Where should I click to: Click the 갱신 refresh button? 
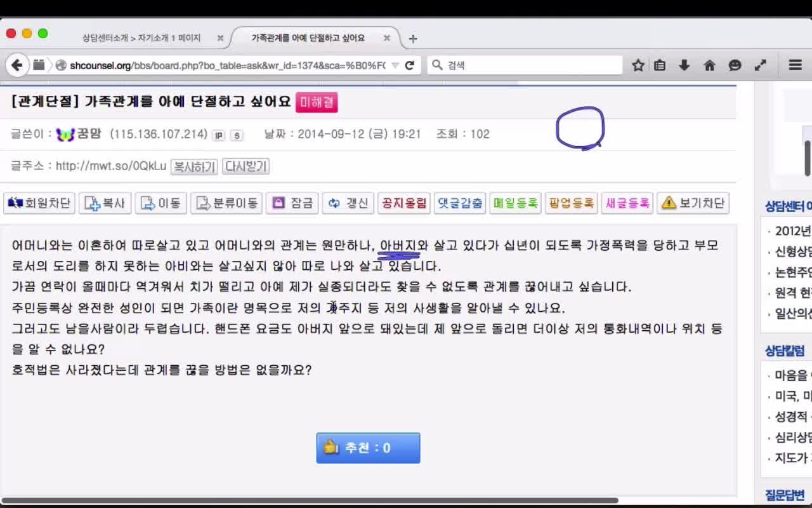[348, 203]
